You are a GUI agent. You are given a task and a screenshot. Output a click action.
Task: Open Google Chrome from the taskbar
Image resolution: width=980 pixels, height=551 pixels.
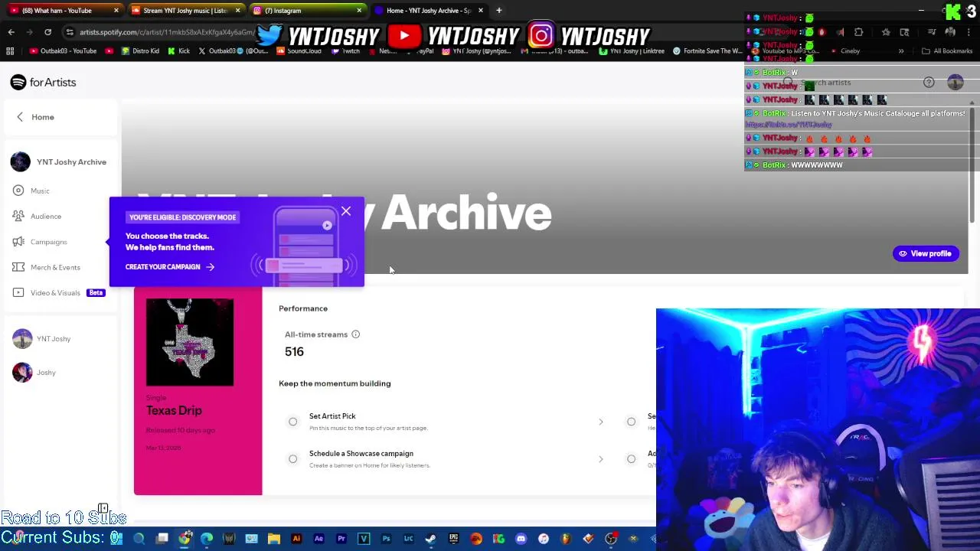click(x=185, y=539)
